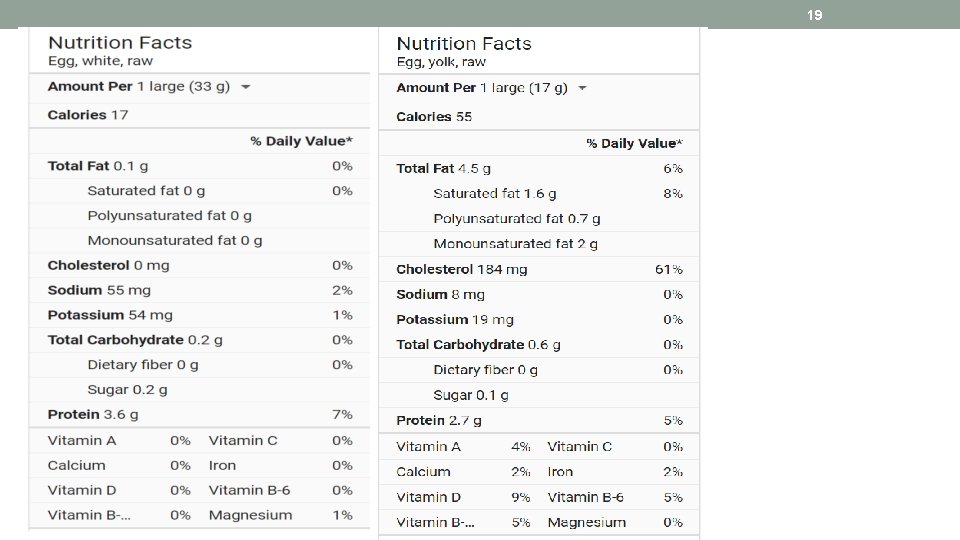
Task: Open egg yolk serving size dropdown arrow
Action: click(582, 88)
